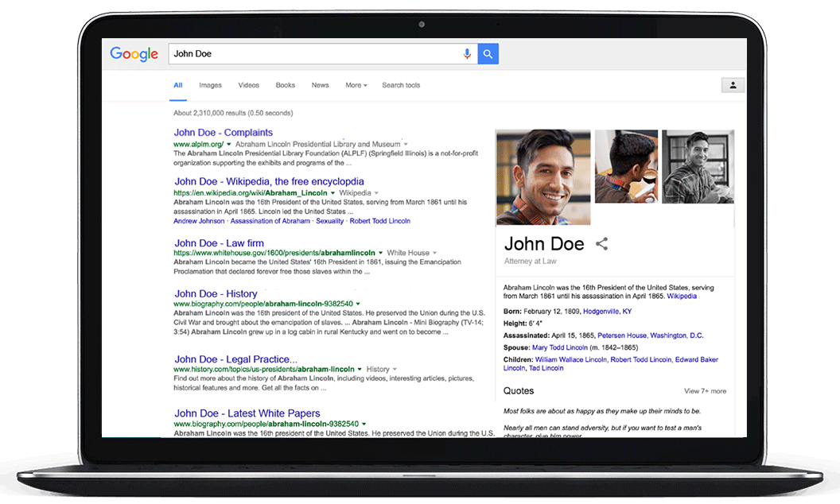Open Robert Todd Lincoln link under Children
The height and width of the screenshot is (504, 840).
point(640,360)
